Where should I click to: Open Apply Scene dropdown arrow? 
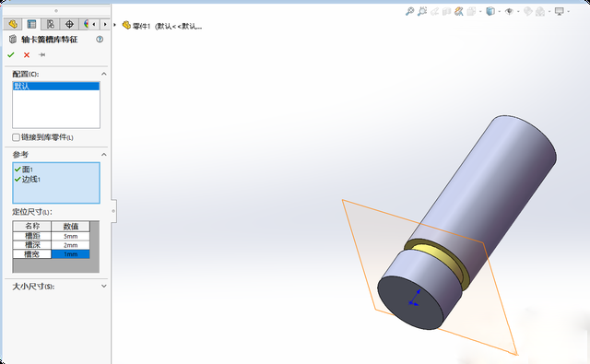[549, 12]
